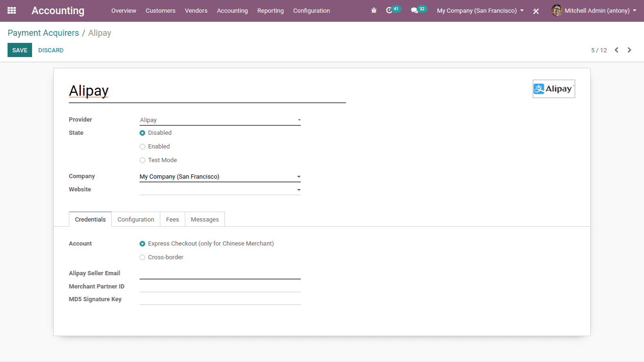Select Enabled state radio button
The height and width of the screenshot is (362, 644).
pos(142,147)
